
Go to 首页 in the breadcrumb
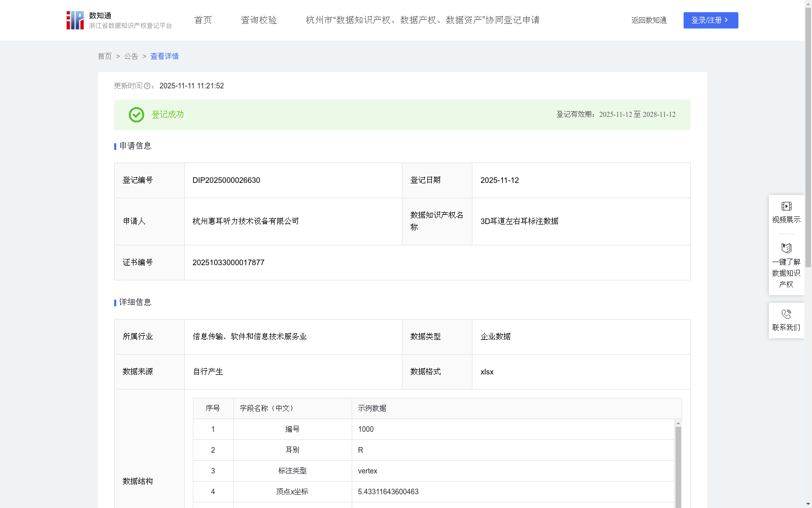coord(105,56)
